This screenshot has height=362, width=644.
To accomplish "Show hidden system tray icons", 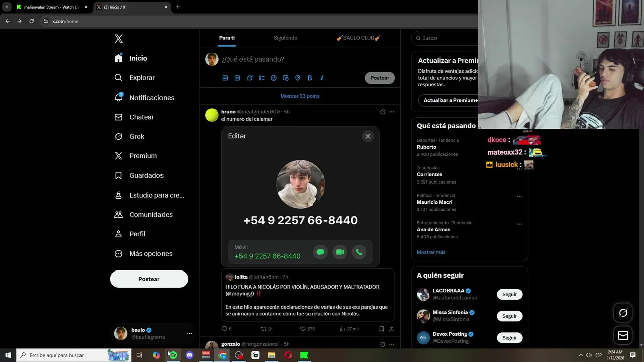I will (x=580, y=355).
